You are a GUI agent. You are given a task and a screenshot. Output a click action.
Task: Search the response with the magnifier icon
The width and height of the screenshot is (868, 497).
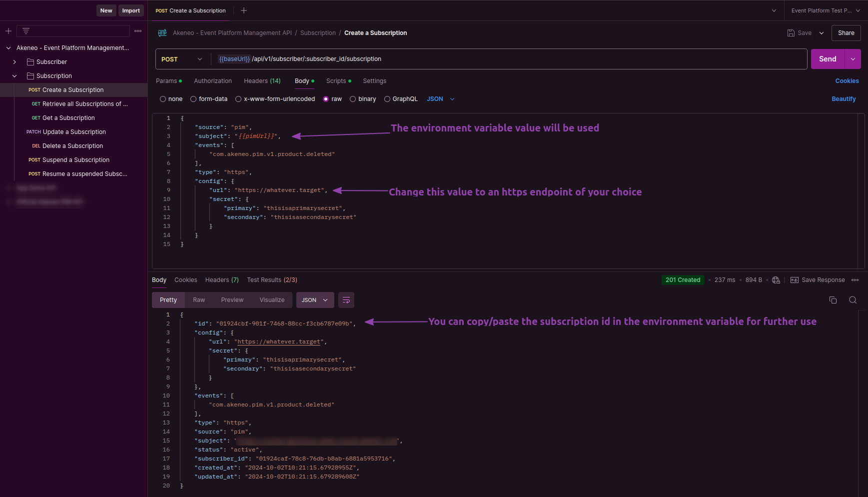[x=853, y=300]
